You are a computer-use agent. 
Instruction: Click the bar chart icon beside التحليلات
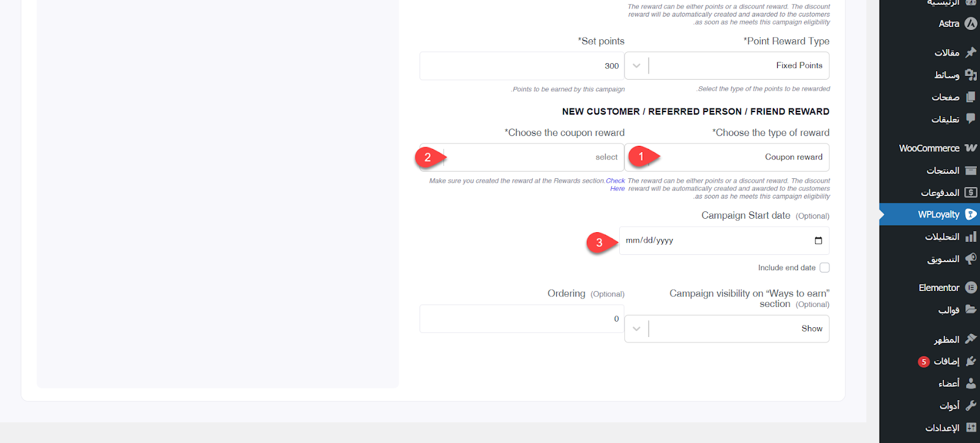(x=971, y=237)
